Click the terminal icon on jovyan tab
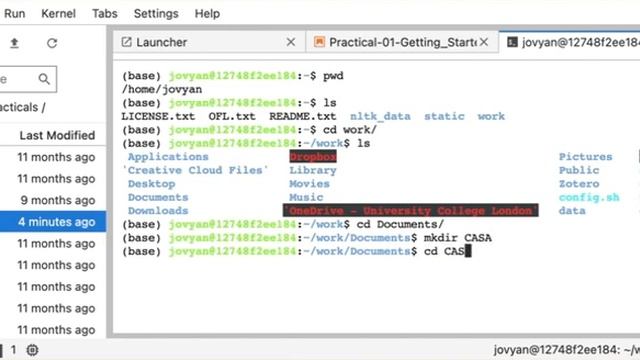The height and width of the screenshot is (360, 640). [x=512, y=42]
